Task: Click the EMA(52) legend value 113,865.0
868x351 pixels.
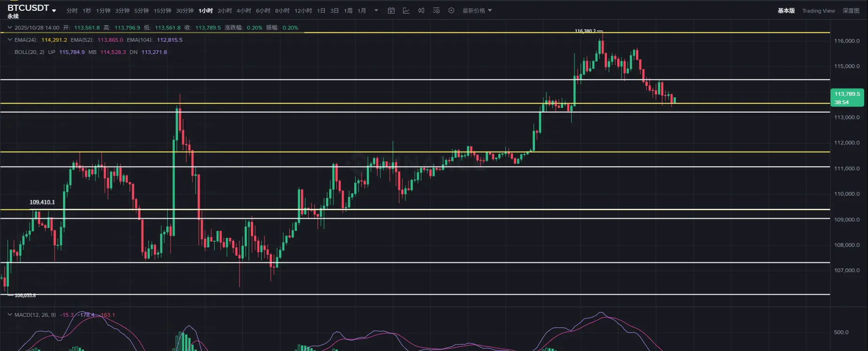Action: pyautogui.click(x=110, y=40)
